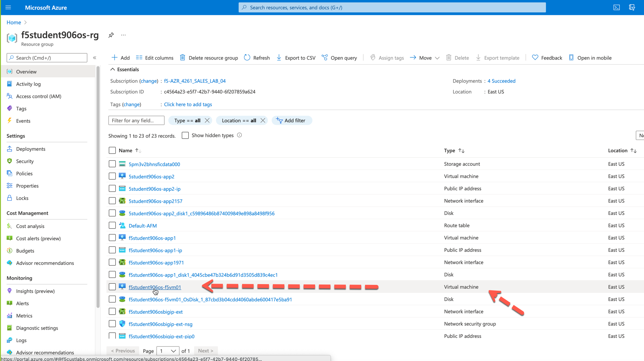644x361 pixels.
Task: Open Activity log in the sidebar
Action: (x=28, y=84)
